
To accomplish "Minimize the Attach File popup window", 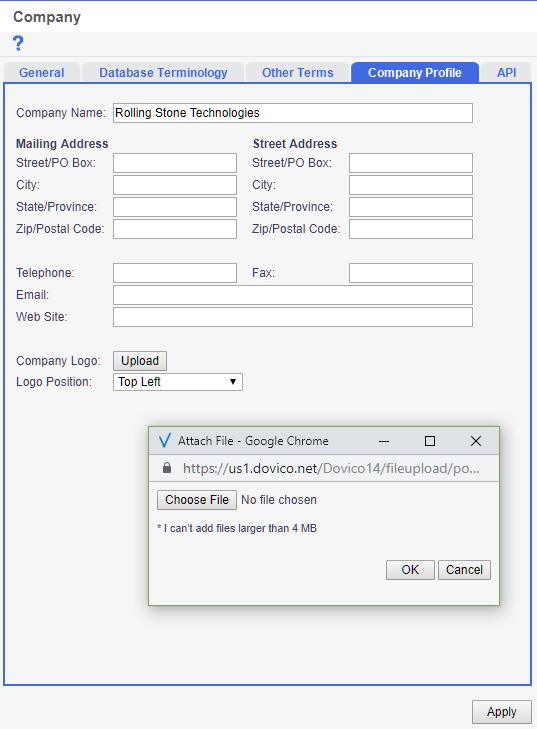I will (x=384, y=441).
